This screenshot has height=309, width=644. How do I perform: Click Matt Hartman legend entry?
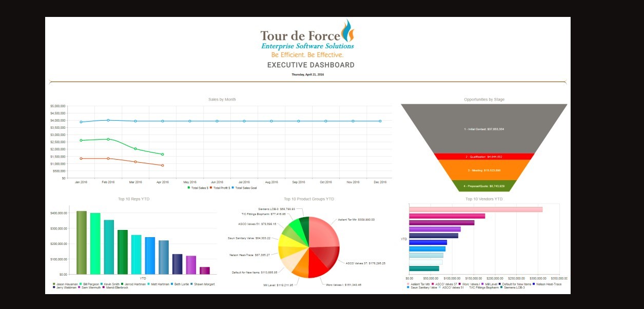[159, 284]
